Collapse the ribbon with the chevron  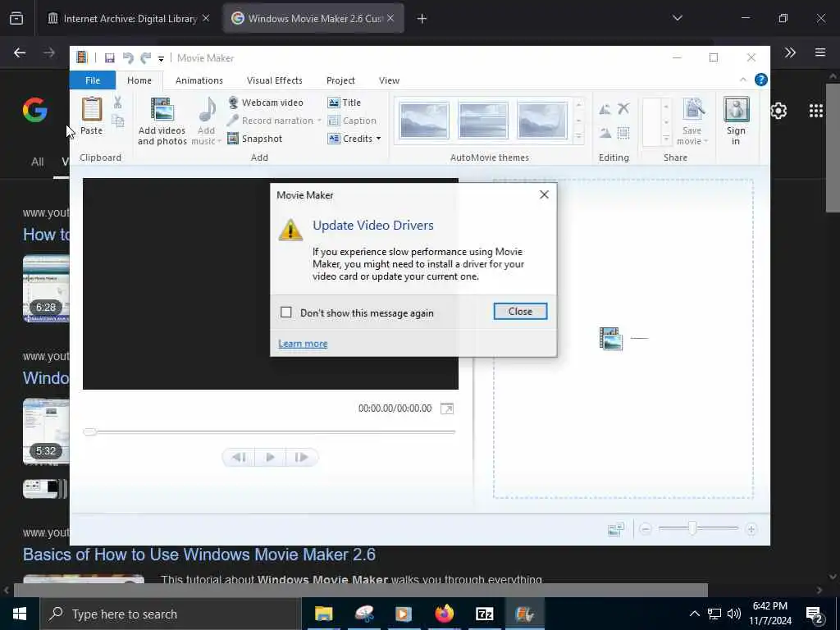tap(743, 80)
